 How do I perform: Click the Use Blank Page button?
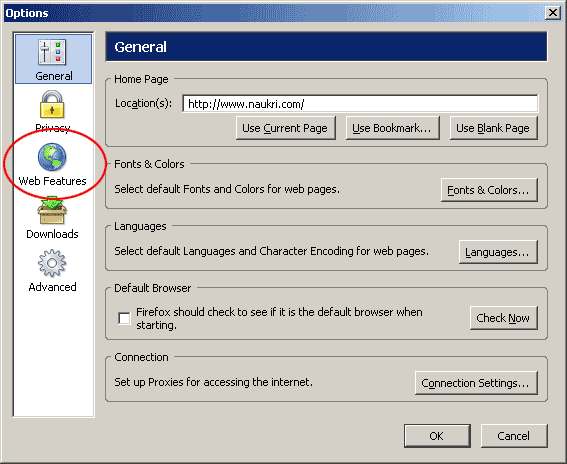(494, 128)
